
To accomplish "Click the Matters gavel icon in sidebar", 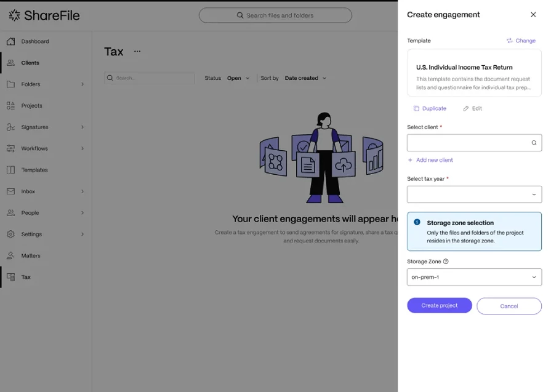I will tap(11, 256).
